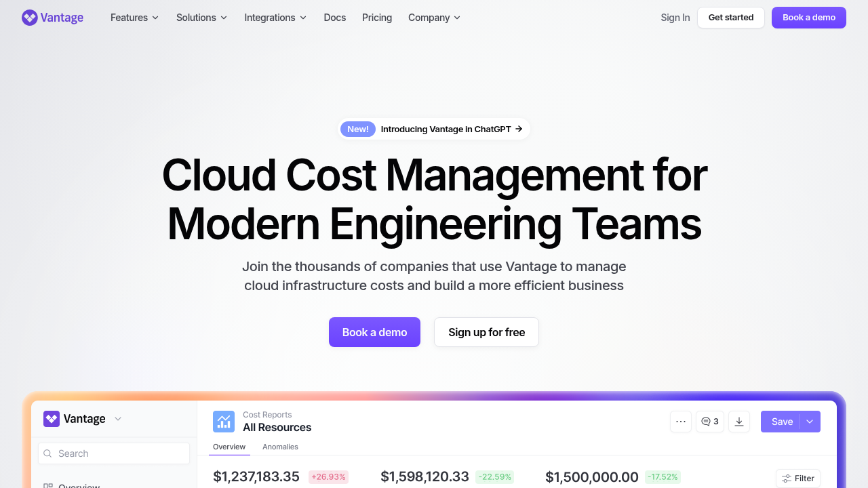Viewport: 868px width, 488px height.
Task: Click the Overview grid icon in the sidebar
Action: [48, 486]
